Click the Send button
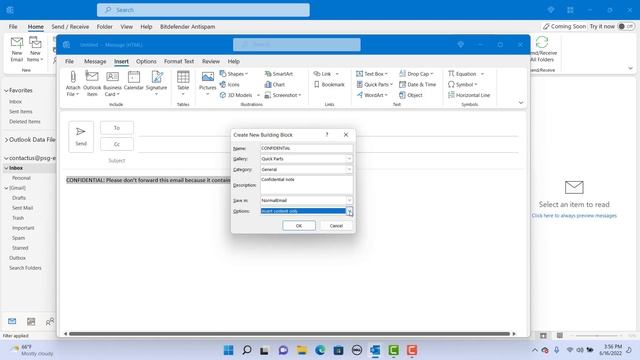Screen dimensions: 640x360 point(81,136)
